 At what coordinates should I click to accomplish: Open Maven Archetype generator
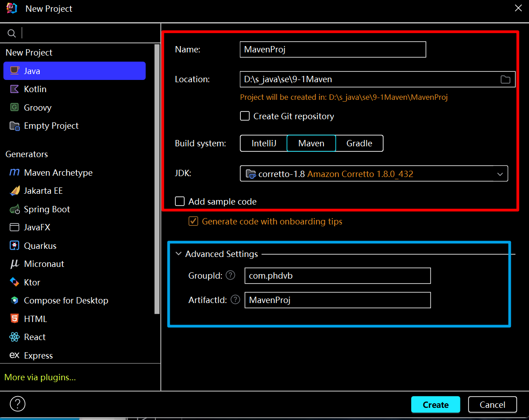[75, 173]
